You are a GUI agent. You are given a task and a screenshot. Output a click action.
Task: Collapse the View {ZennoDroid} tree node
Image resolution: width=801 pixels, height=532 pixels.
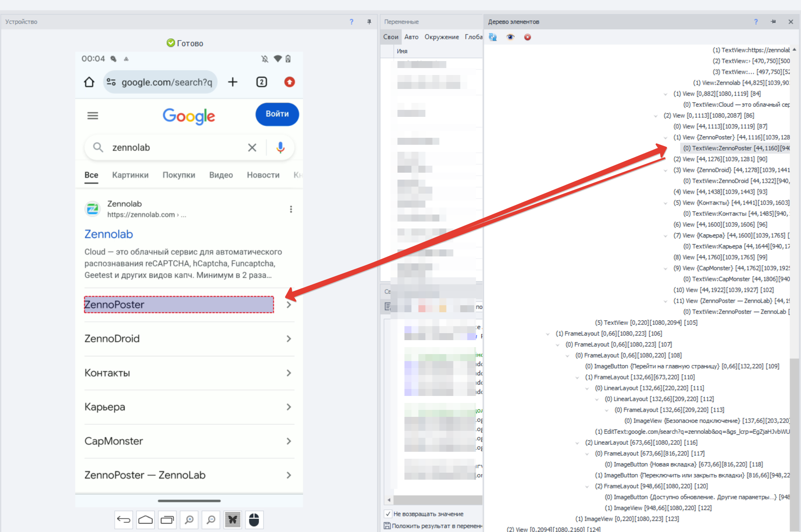[x=665, y=171]
